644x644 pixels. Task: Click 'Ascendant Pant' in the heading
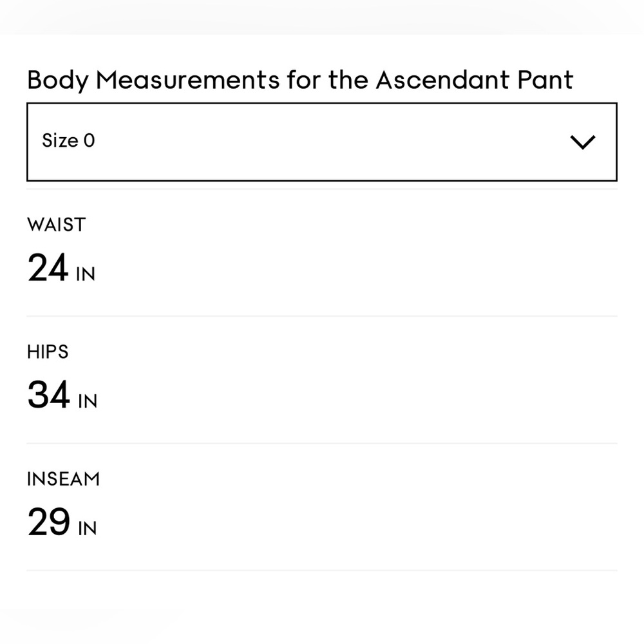point(475,80)
